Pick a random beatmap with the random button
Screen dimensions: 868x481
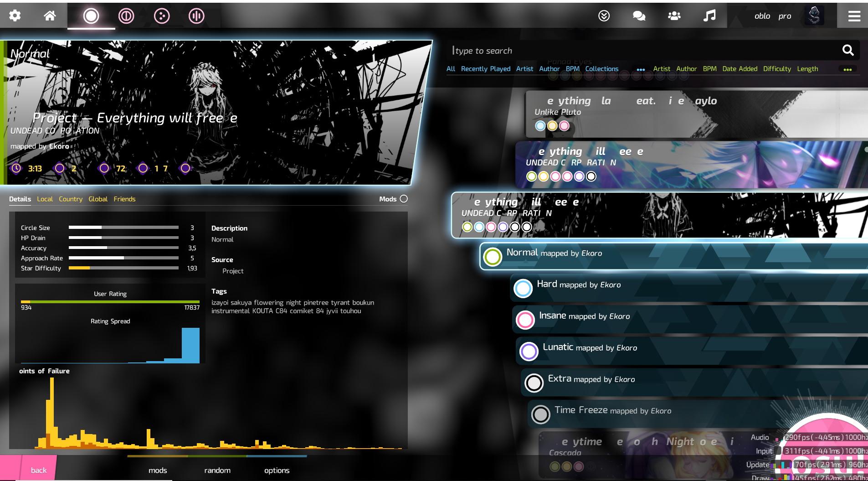(x=217, y=470)
